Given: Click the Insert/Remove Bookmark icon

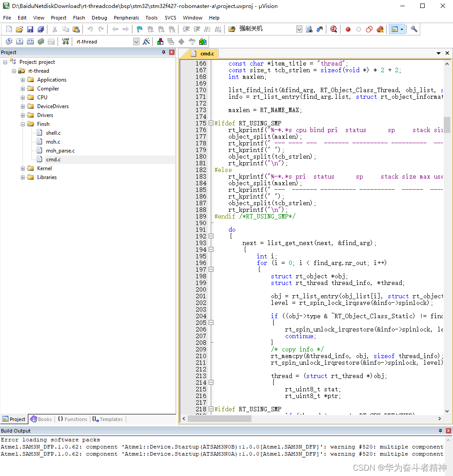Looking at the screenshot, I should click(139, 29).
